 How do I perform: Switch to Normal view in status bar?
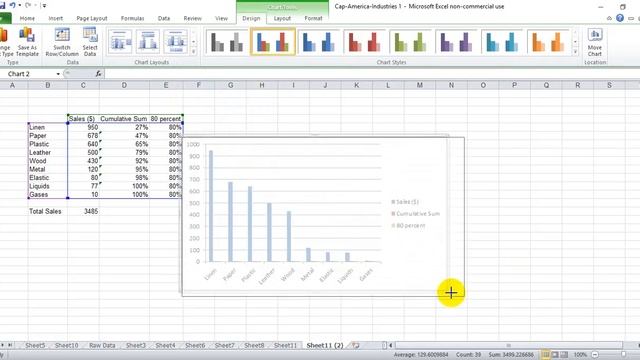545,355
